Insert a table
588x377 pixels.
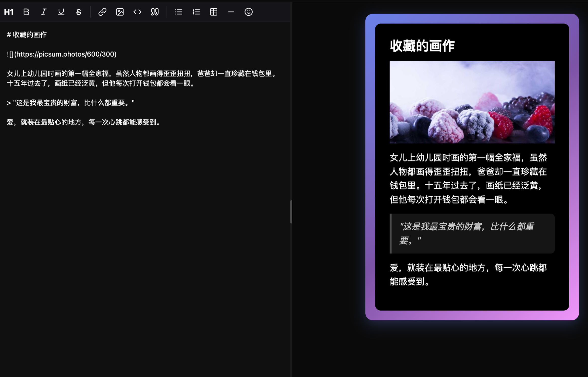point(214,12)
